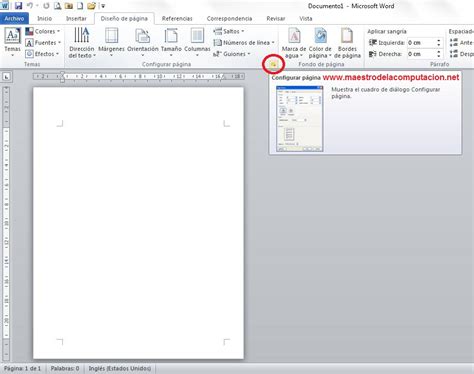Open the Márgenes margins button

[x=111, y=42]
